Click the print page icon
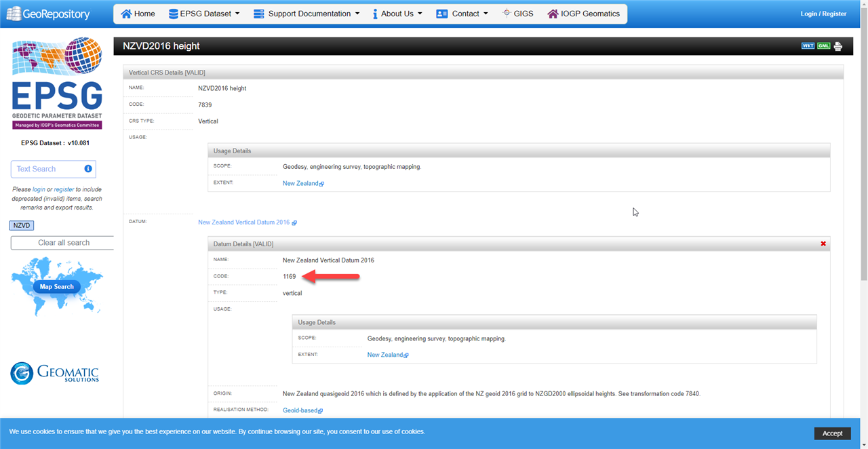The width and height of the screenshot is (868, 449). 838,46
